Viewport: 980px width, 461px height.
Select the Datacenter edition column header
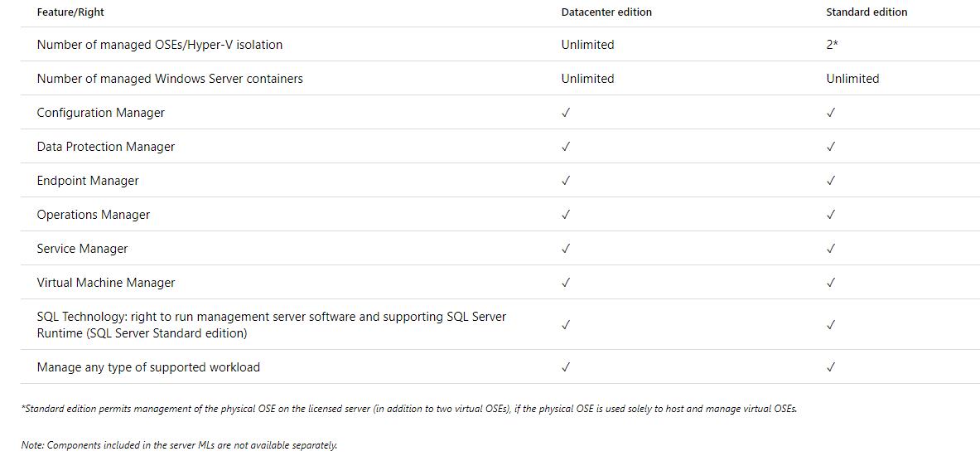(606, 12)
